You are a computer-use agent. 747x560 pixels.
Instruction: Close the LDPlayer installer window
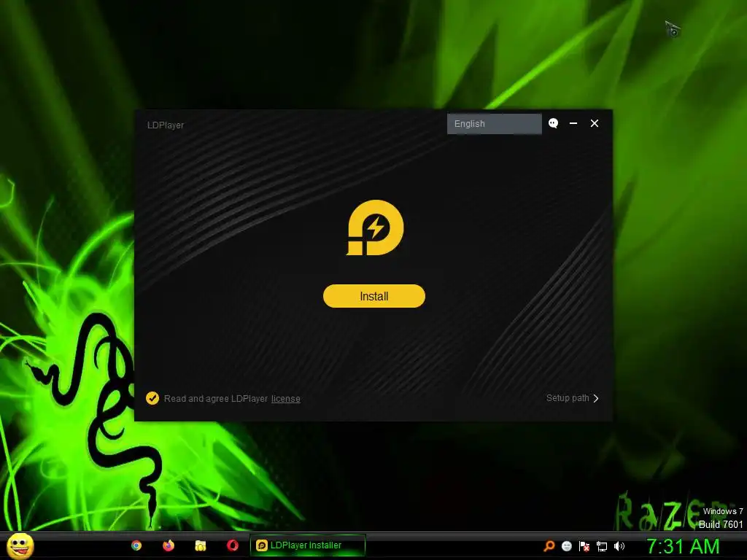pos(594,123)
